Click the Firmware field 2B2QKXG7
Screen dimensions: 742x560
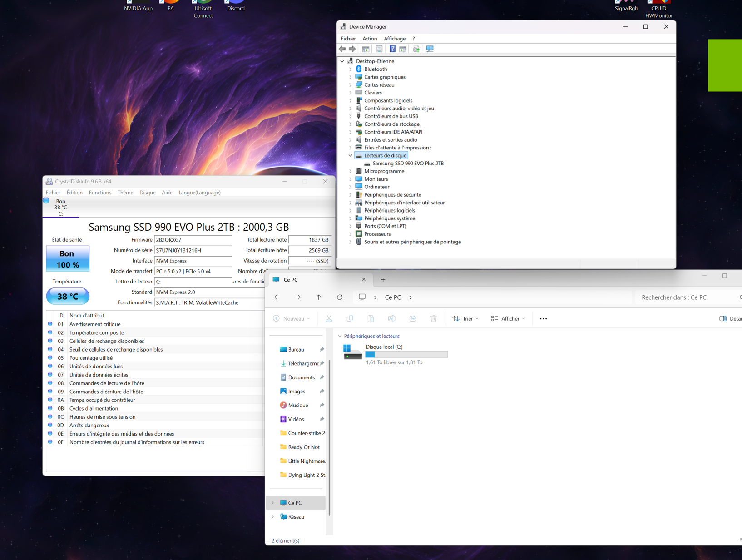tap(193, 240)
